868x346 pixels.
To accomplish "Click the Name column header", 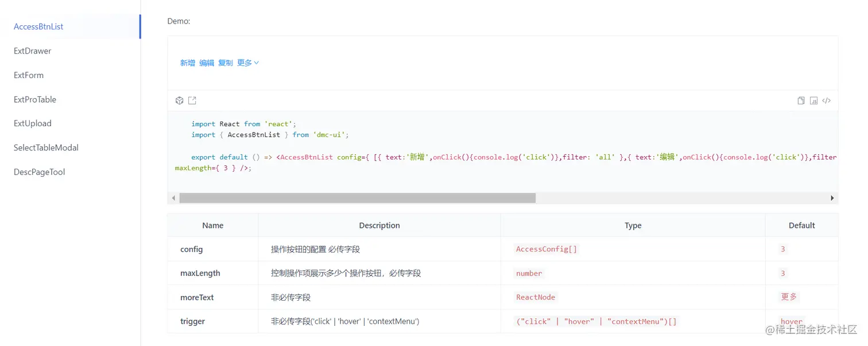I will click(x=213, y=226).
